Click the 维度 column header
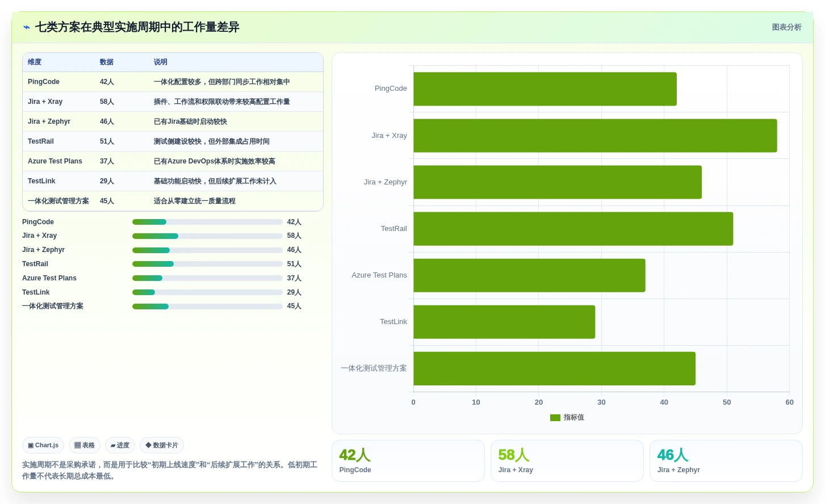 (x=35, y=62)
